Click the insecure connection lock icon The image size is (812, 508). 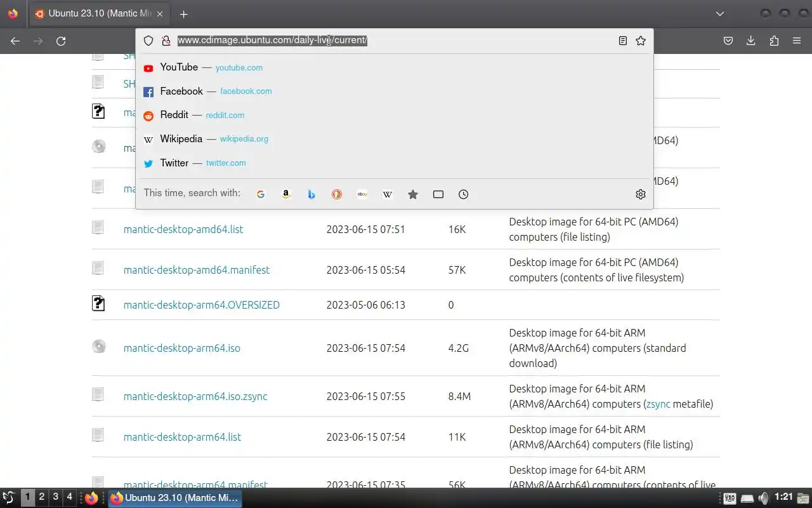[166, 41]
